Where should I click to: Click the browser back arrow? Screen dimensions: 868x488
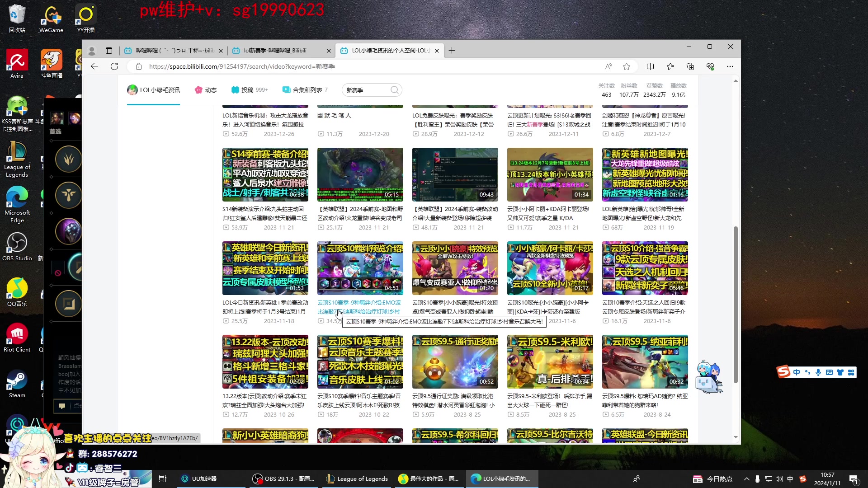coord(94,66)
